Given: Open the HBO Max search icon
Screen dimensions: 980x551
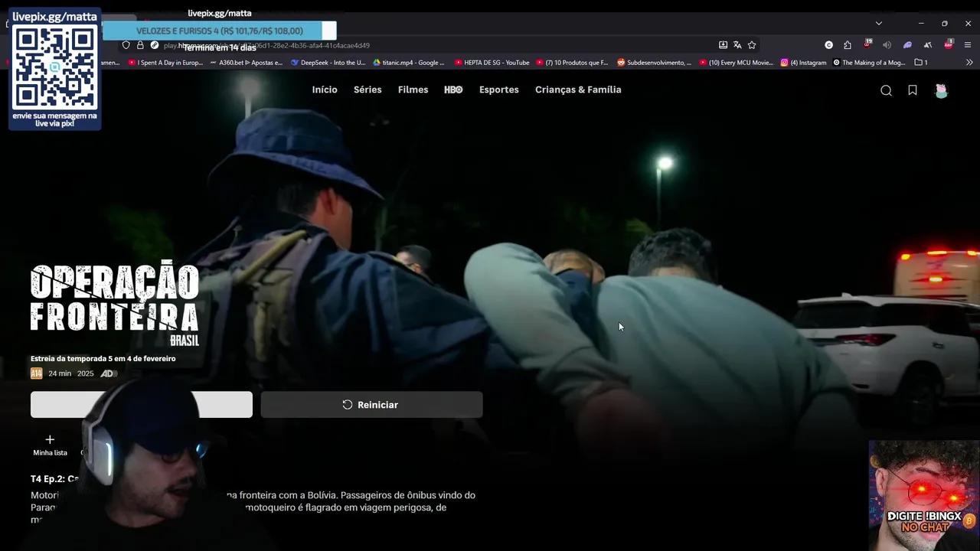Looking at the screenshot, I should [886, 90].
